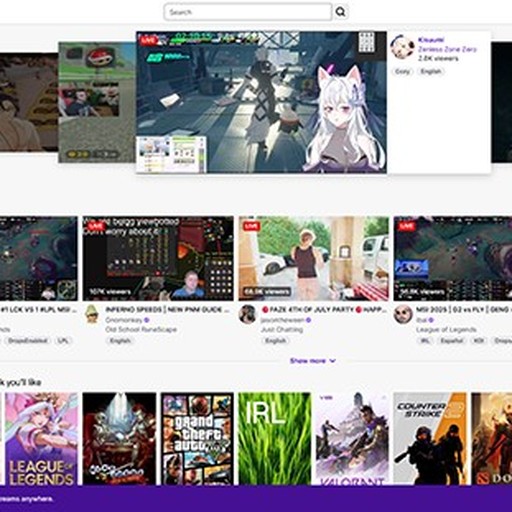Image resolution: width=512 pixels, height=512 pixels.
Task: Select the English tag under Old School RuneScape
Action: 120,341
